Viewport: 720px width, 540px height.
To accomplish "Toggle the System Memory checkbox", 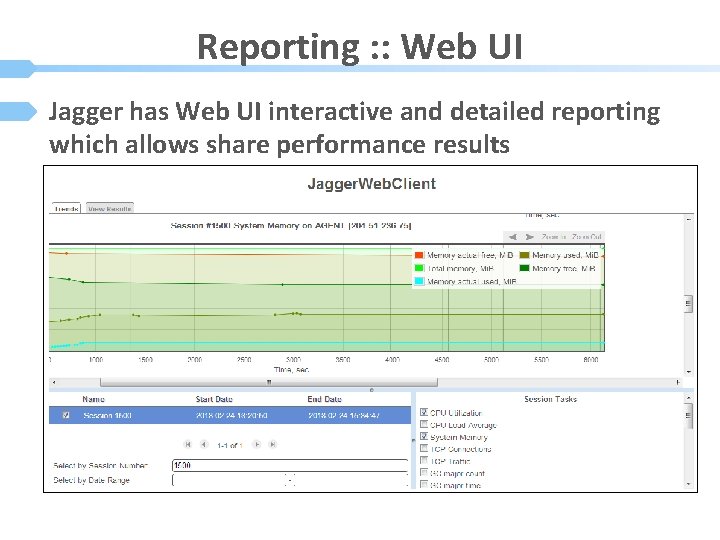I will coord(424,436).
